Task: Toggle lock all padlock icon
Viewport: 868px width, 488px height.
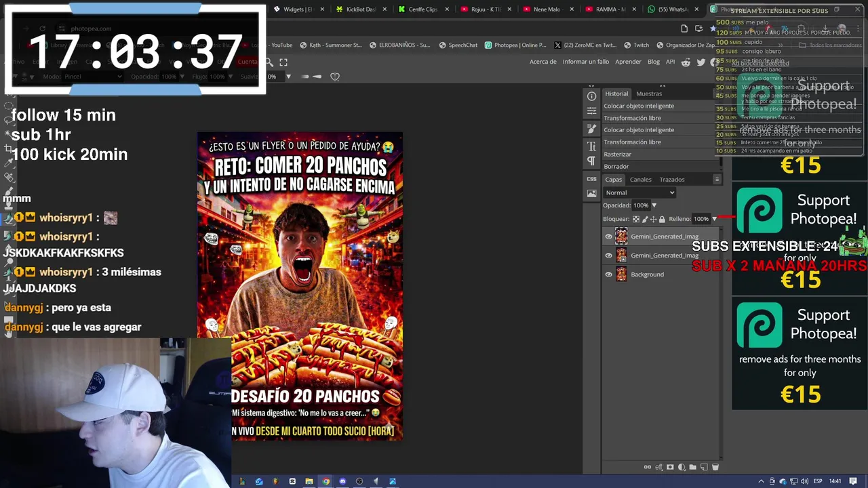Action: click(662, 219)
